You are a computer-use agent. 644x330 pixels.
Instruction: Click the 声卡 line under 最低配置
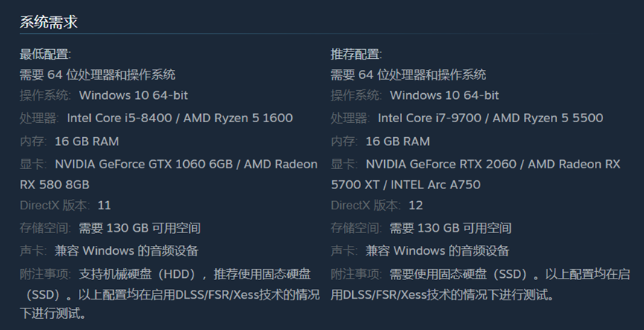[109, 251]
